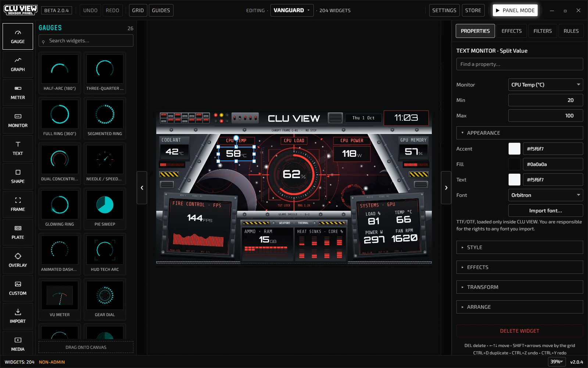Open the Plate widget category
This screenshot has width=588, height=368.
(18, 232)
